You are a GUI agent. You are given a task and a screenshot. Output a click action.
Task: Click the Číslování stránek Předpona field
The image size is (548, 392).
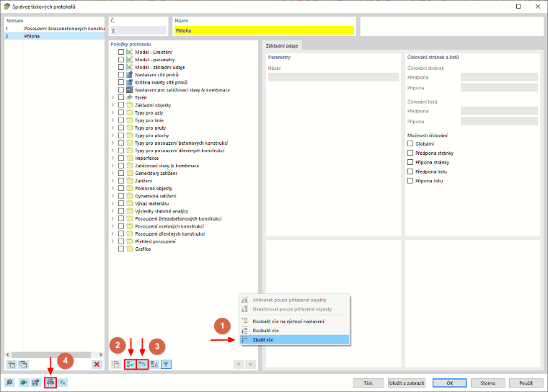tap(499, 77)
